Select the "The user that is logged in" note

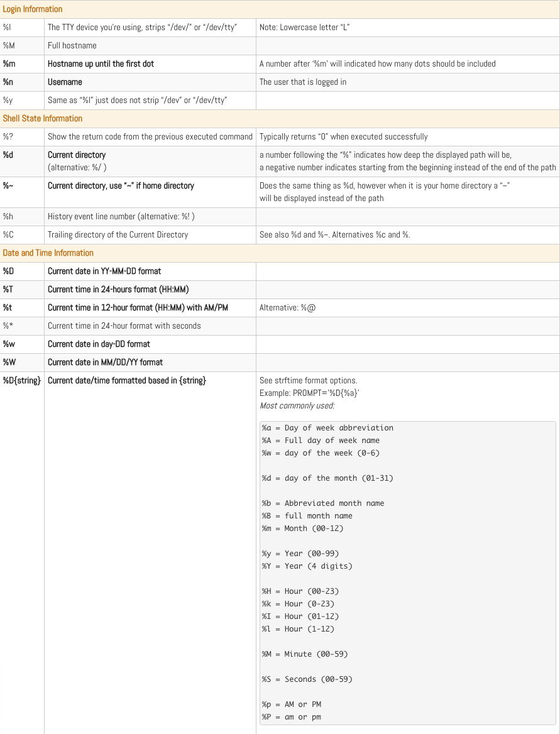pos(303,82)
